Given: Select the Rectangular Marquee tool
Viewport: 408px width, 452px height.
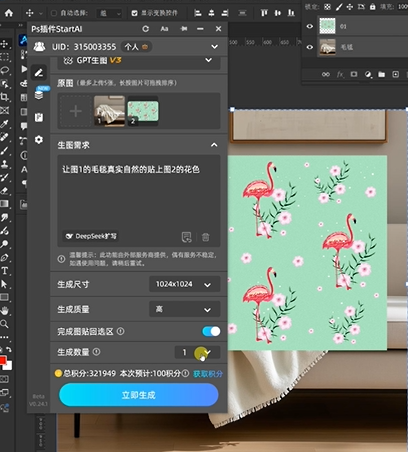Looking at the screenshot, I should pos(5,57).
